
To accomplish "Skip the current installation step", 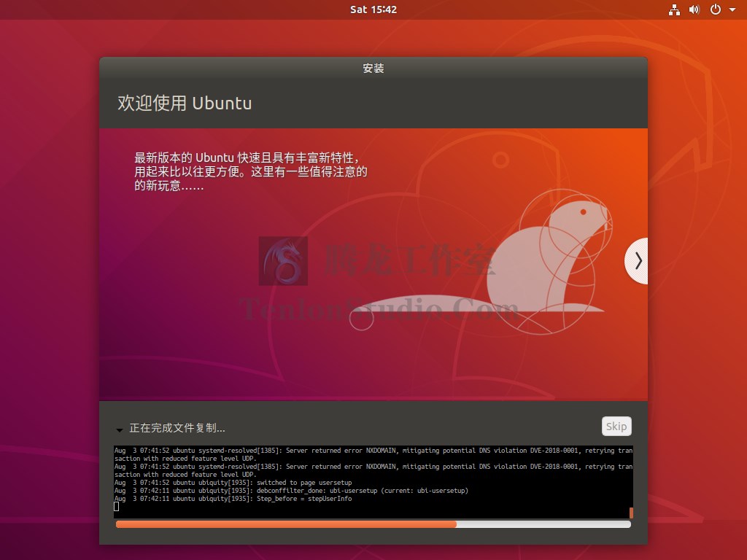I will 616,426.
